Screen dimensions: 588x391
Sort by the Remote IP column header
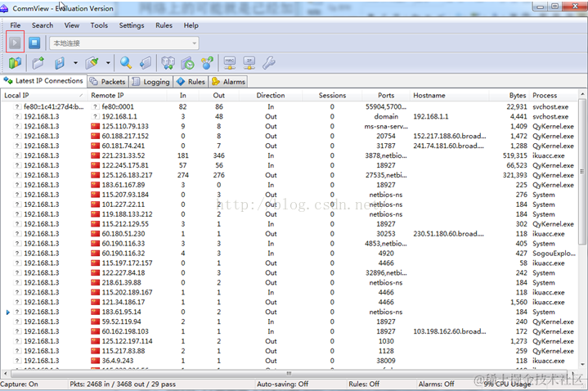pyautogui.click(x=127, y=96)
